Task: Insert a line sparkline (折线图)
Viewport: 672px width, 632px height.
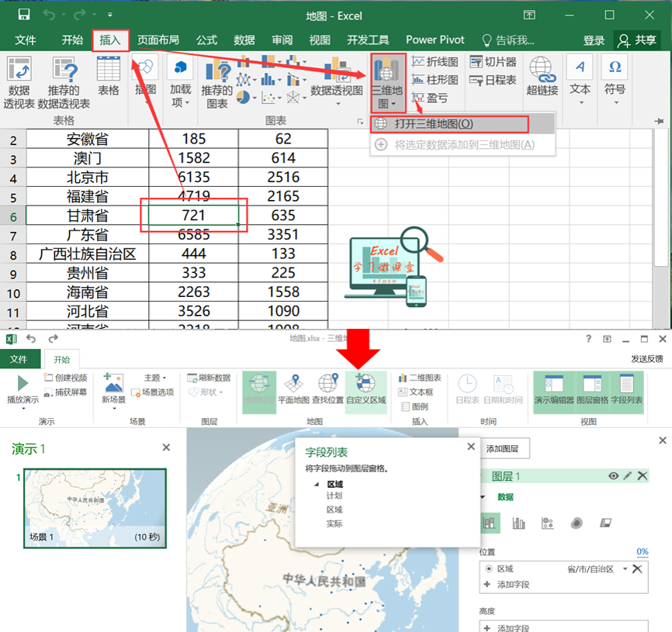Action: point(435,62)
